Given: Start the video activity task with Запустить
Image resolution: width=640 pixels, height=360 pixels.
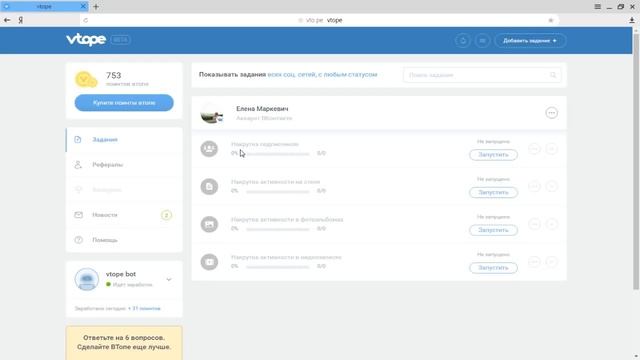Looking at the screenshot, I should (493, 268).
